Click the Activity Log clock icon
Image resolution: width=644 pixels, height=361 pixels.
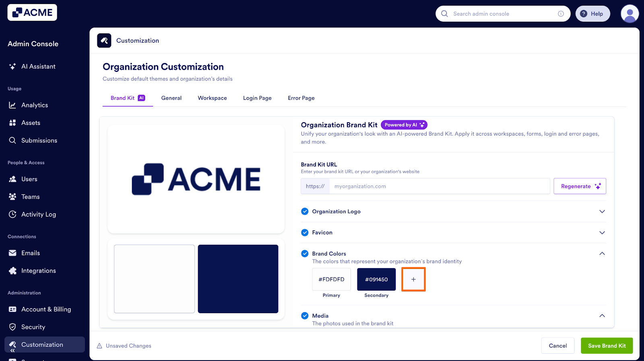click(x=12, y=214)
